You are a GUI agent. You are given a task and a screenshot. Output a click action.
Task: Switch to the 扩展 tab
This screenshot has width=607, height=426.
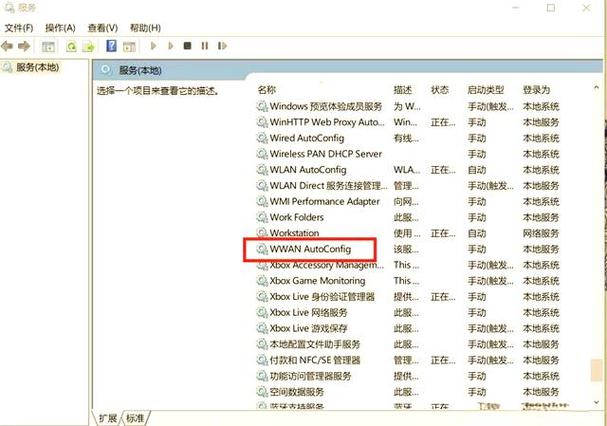(108, 418)
